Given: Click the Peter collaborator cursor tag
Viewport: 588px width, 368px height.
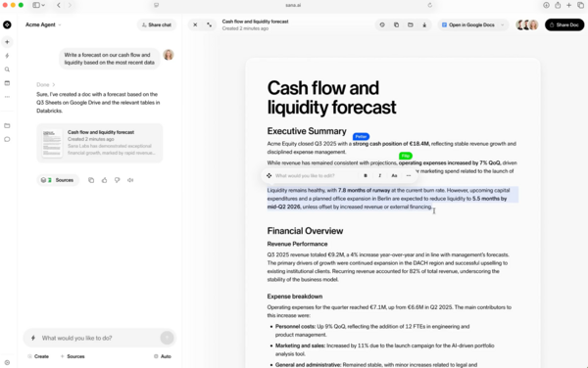Looking at the screenshot, I should pos(361,137).
